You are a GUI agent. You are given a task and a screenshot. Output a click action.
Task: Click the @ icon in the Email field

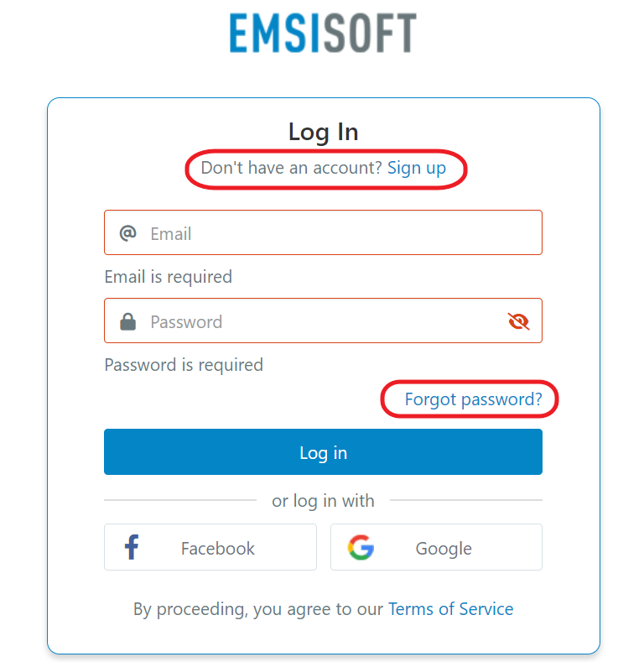point(127,233)
